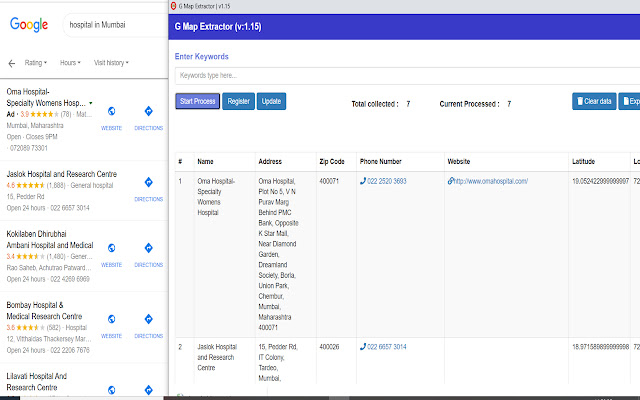The image size is (640, 400).
Task: Click the partially visible Export button
Action: click(629, 101)
